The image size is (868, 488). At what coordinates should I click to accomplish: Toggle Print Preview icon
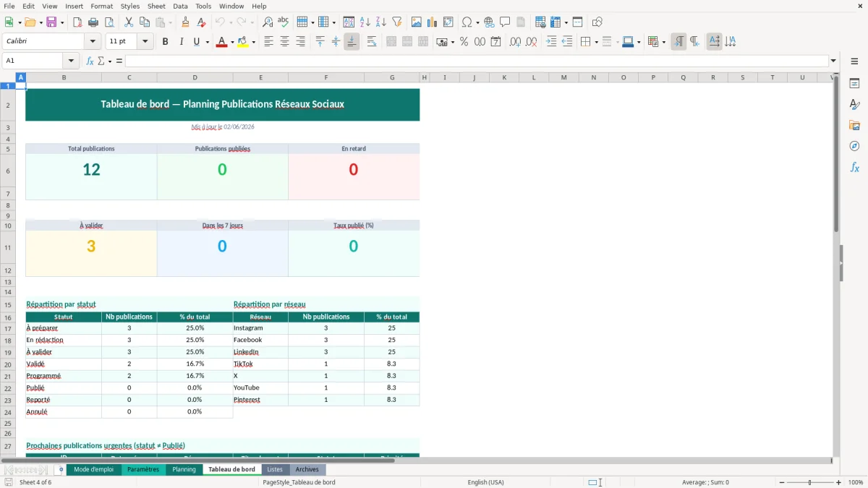pyautogui.click(x=109, y=22)
